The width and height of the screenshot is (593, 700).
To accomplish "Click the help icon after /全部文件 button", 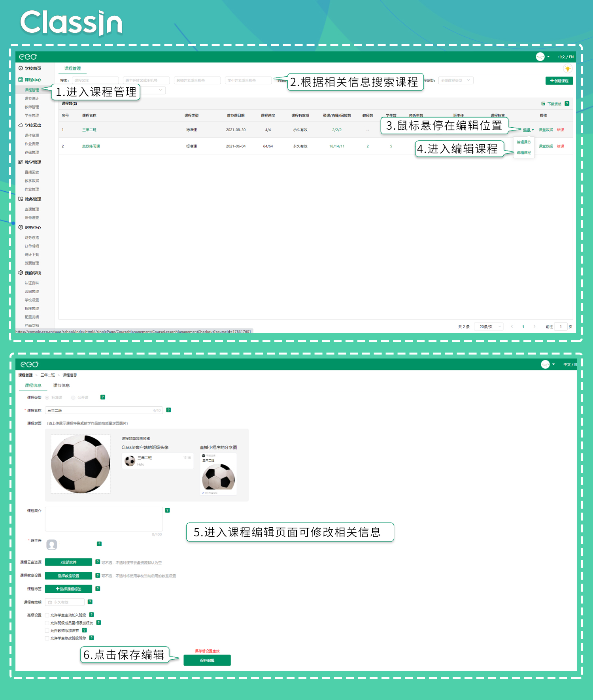I will pos(98,562).
